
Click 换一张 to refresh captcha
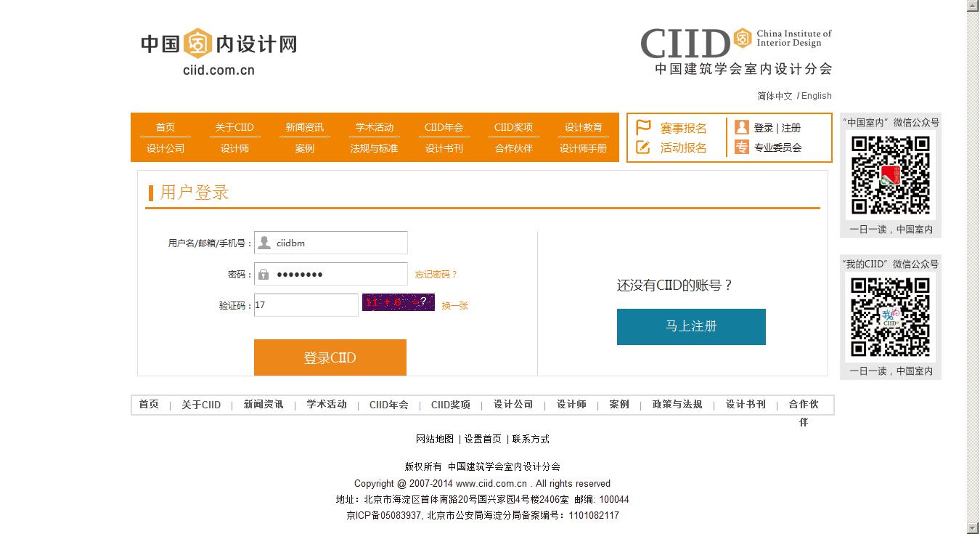(455, 306)
